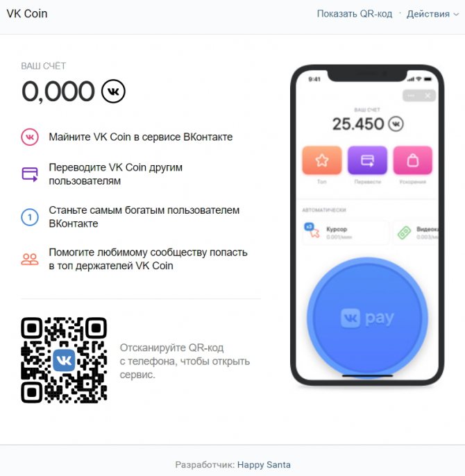This screenshot has height=476, width=465.
Task: Tap the green video card booster icon
Action: coord(404,233)
